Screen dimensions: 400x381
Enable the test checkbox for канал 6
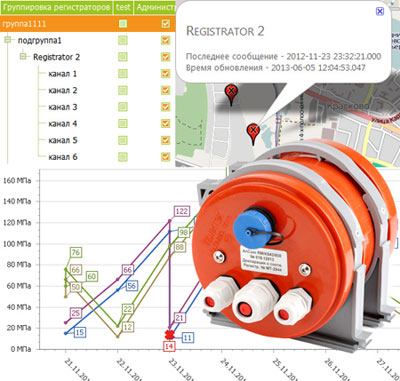click(123, 157)
